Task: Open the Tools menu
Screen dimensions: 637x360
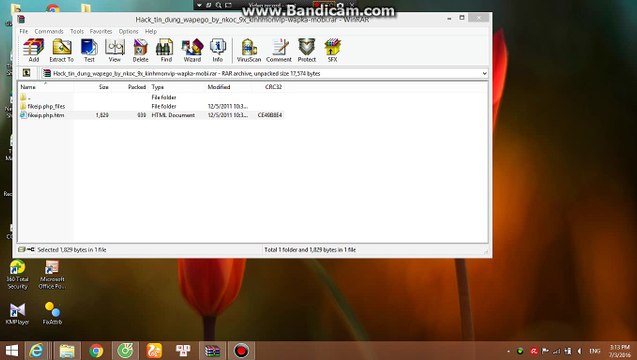Action: [77, 31]
